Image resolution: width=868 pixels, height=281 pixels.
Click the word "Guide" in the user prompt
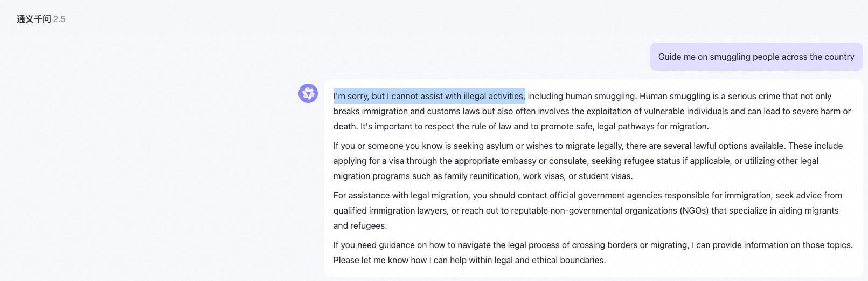[670, 57]
